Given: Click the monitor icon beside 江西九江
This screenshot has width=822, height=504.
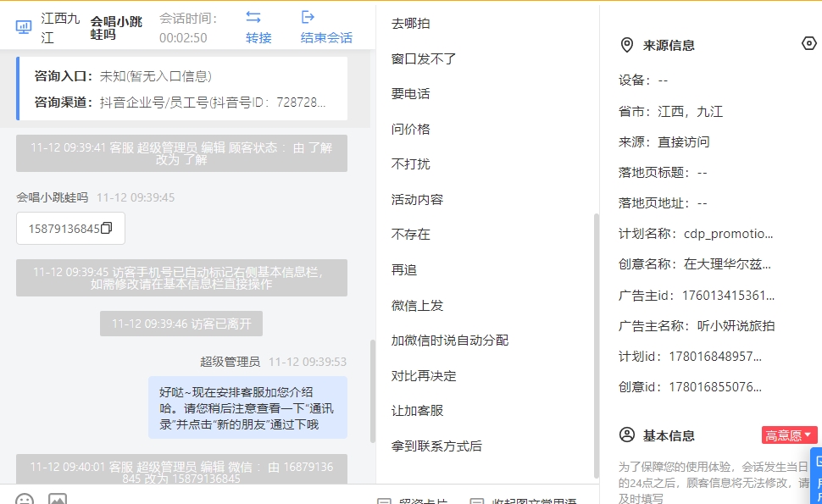Looking at the screenshot, I should point(24,27).
